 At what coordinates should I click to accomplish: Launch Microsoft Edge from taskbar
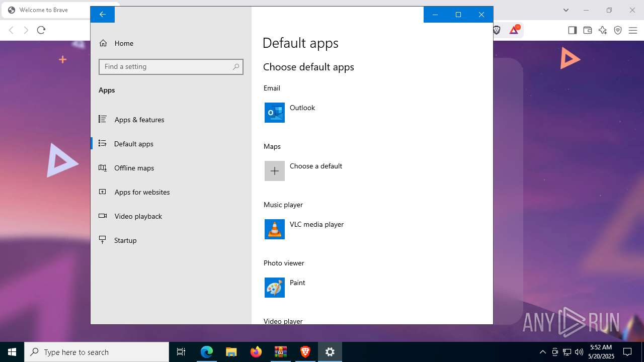[207, 352]
